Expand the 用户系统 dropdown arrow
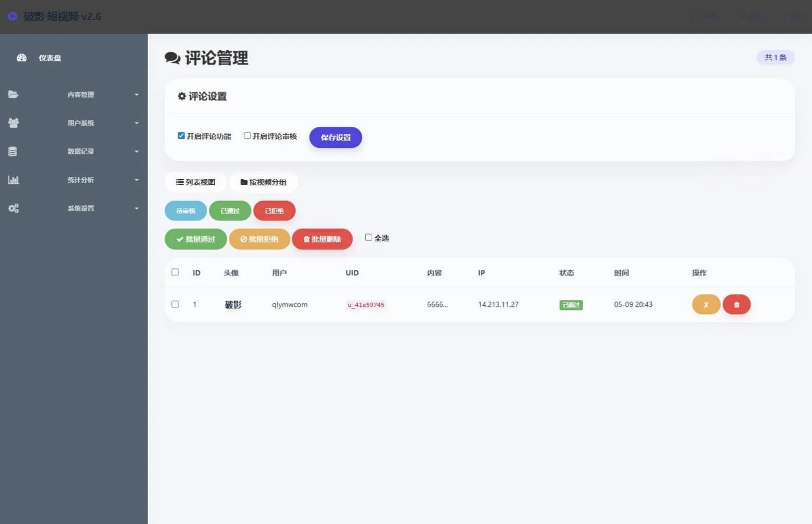Screen dimensions: 812x524 136,123
